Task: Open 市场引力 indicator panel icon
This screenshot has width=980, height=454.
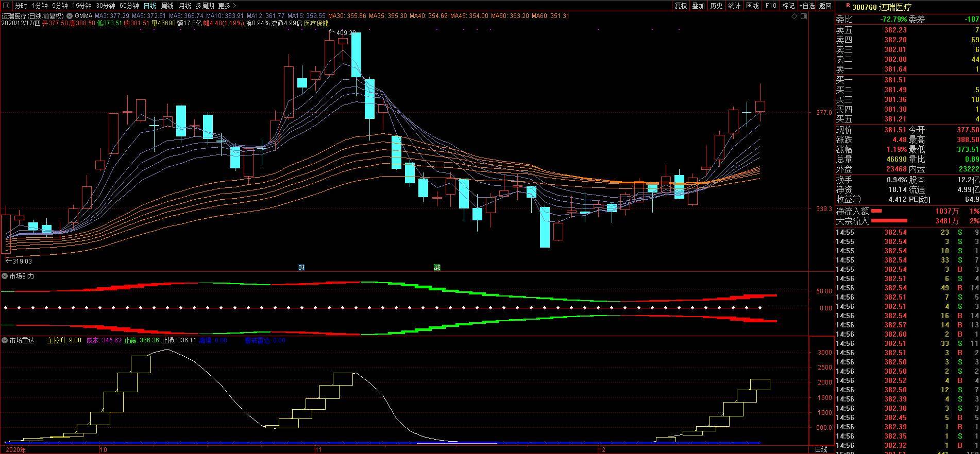Action: pyautogui.click(x=5, y=276)
